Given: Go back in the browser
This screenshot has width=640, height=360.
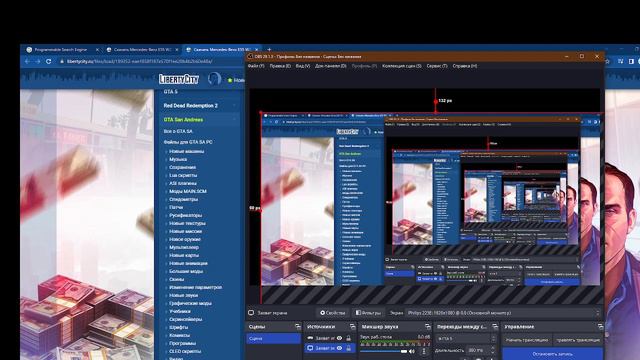Looking at the screenshot, I should click(x=27, y=61).
